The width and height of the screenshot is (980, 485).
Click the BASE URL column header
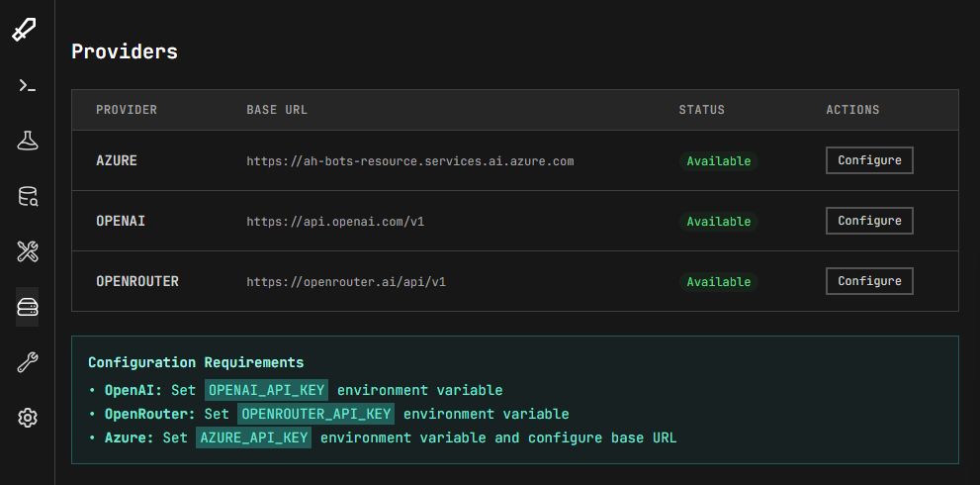[x=277, y=110]
